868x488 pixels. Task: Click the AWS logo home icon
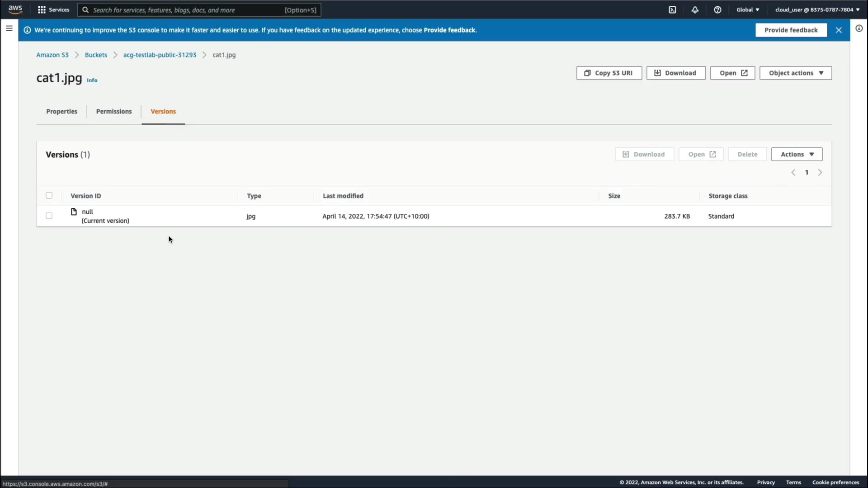coord(15,9)
